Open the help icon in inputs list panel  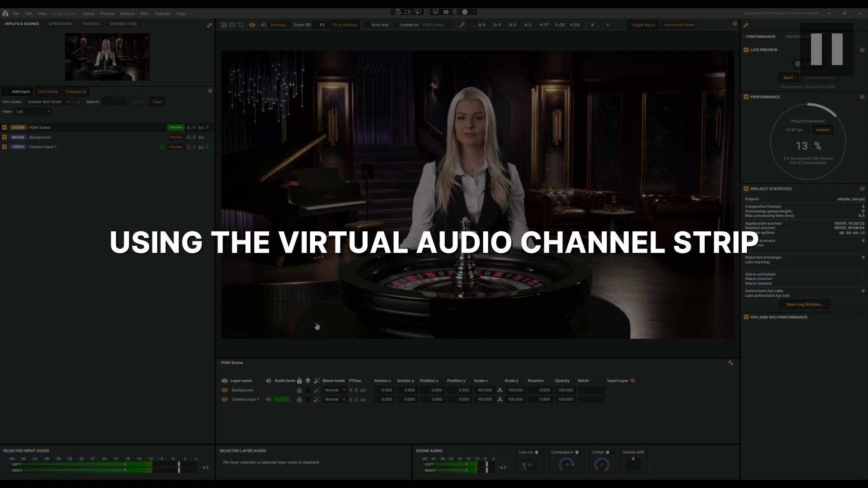click(210, 91)
